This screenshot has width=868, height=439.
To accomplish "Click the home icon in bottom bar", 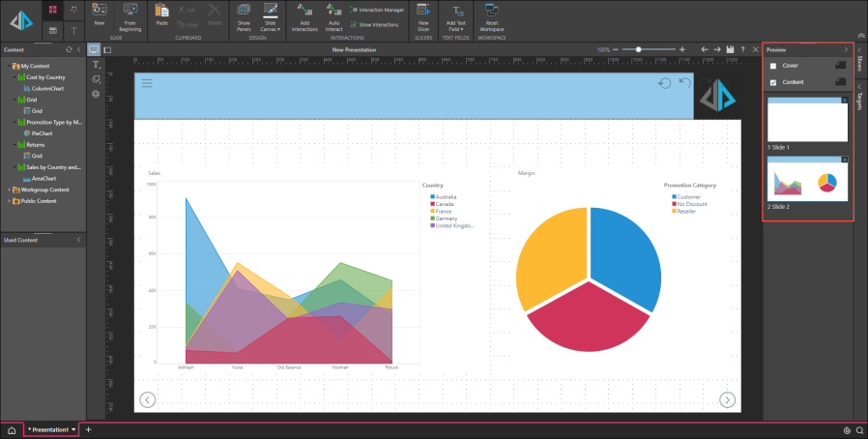I will (x=12, y=429).
